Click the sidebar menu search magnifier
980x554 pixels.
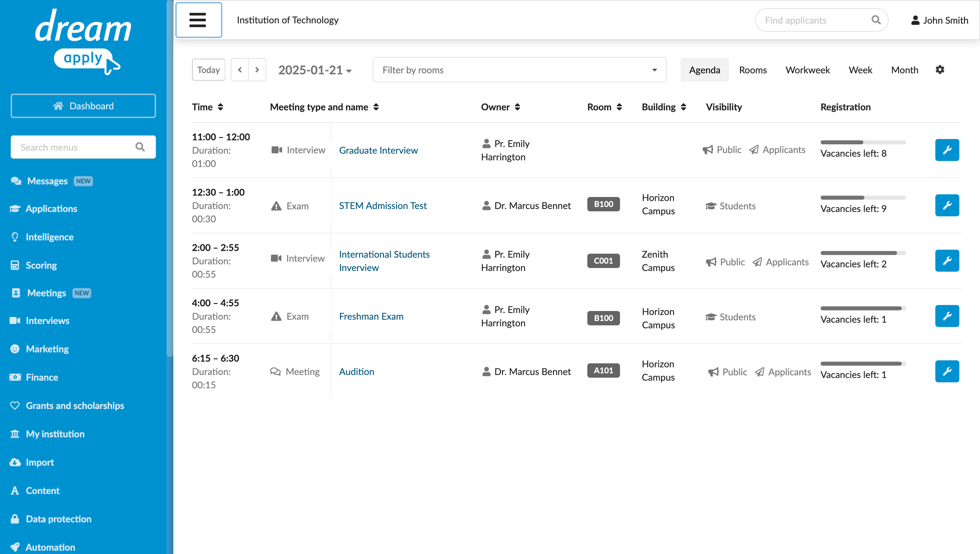click(x=140, y=147)
